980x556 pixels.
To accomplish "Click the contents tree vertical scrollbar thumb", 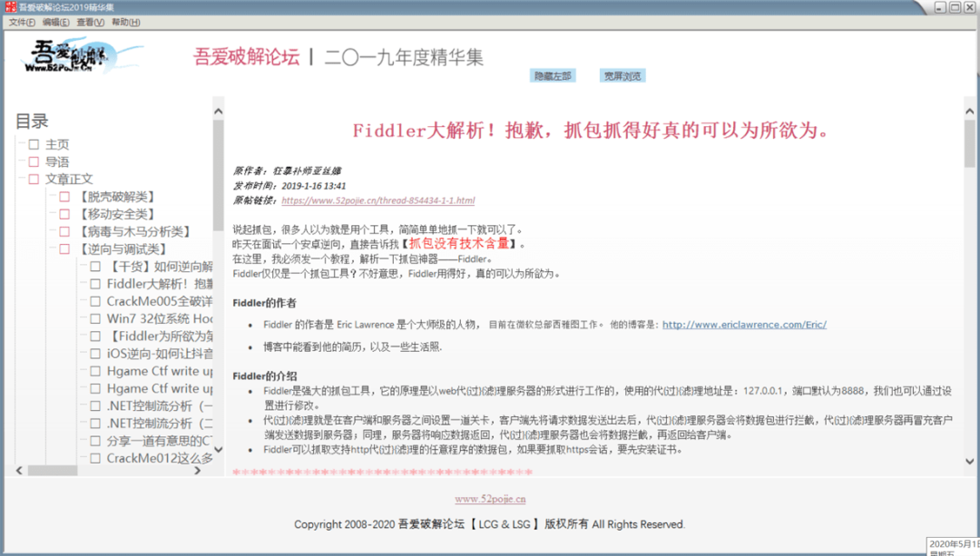I will click(218, 175).
